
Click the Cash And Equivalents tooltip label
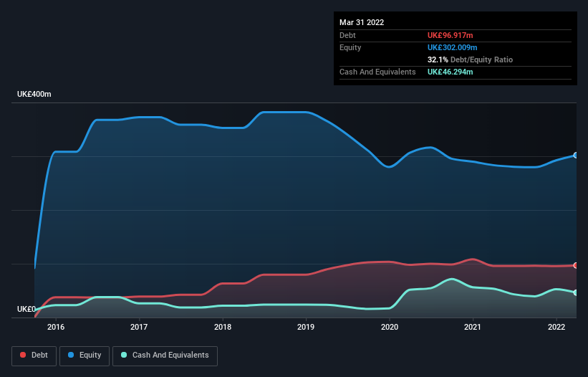pos(377,72)
